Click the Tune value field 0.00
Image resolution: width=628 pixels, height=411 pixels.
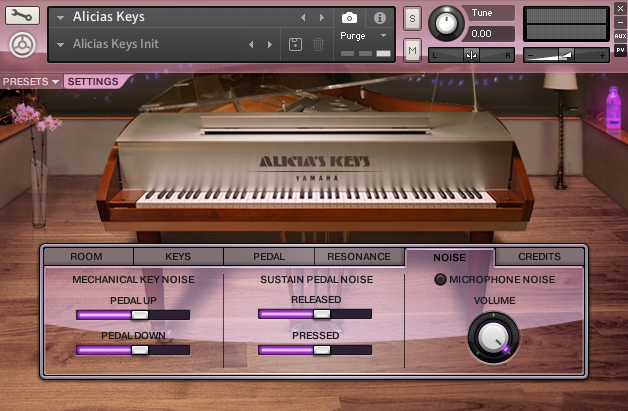tap(488, 34)
